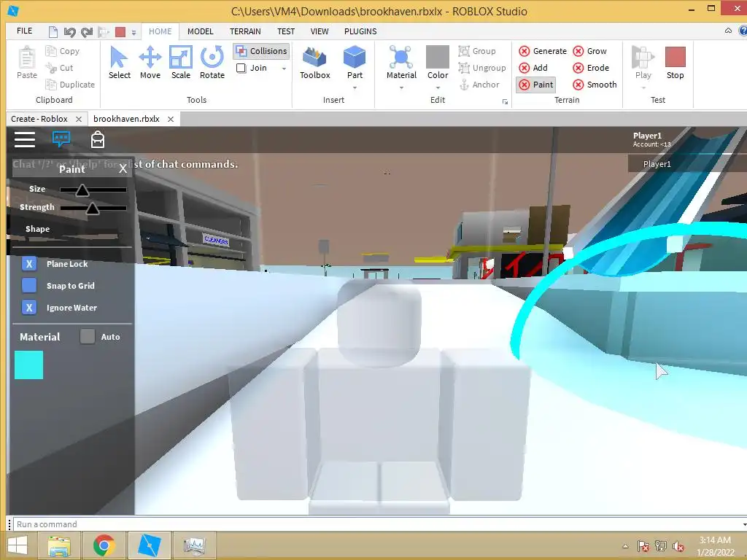Select the Erode terrain tool

[591, 68]
